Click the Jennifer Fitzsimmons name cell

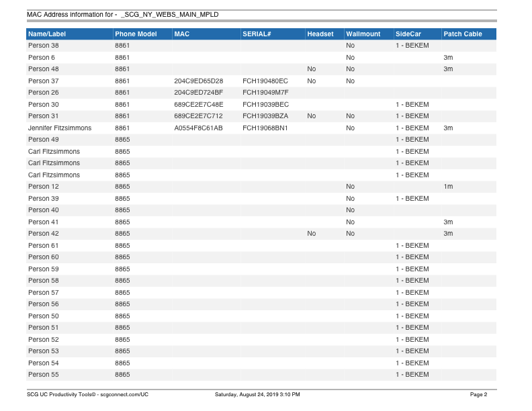click(60, 128)
